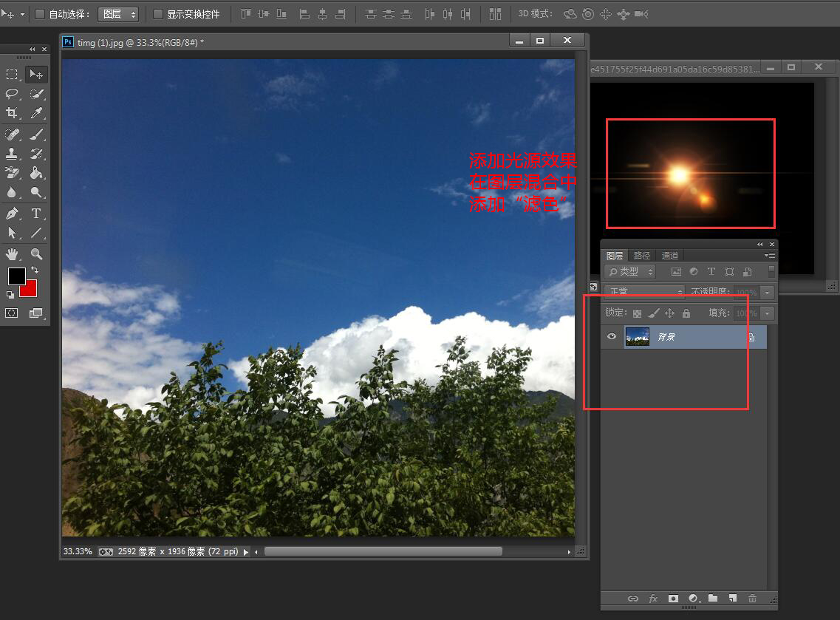
Task: Select the Hand tool
Action: [12, 254]
